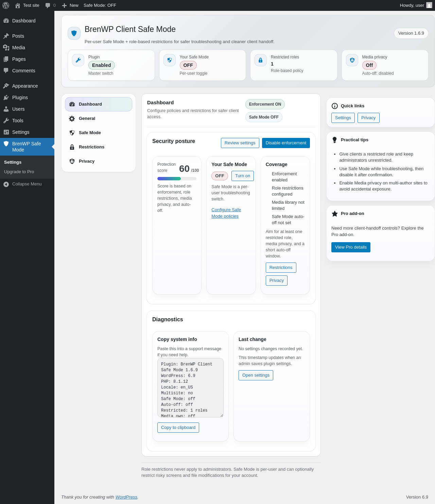Image resolution: width=435 pixels, height=504 pixels.
Task: Select Upgrade to Pro submenu item
Action: point(19,172)
